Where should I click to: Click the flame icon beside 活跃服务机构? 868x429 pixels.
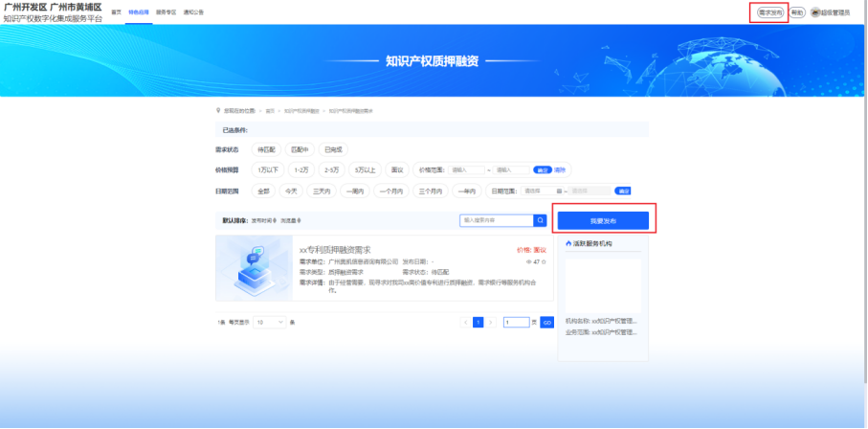coord(568,243)
